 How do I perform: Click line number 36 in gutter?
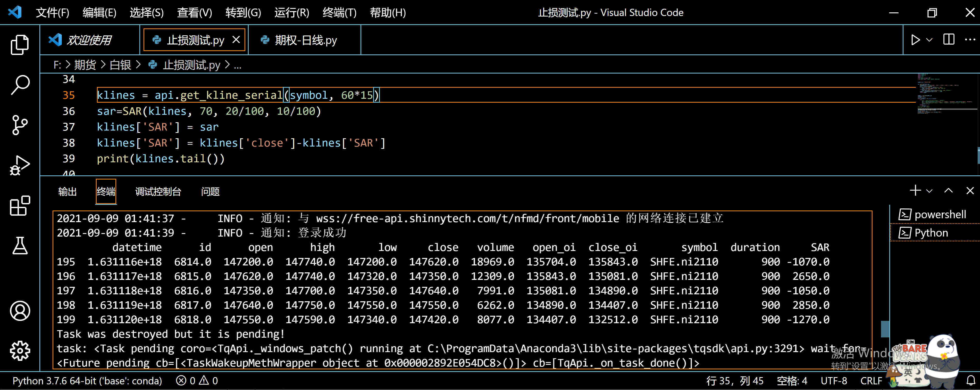pyautogui.click(x=69, y=111)
